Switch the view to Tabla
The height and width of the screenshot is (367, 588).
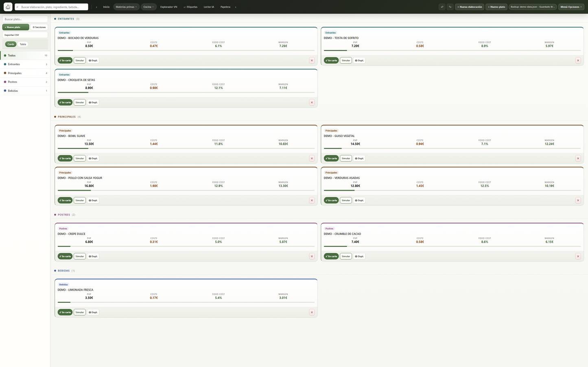click(x=23, y=44)
